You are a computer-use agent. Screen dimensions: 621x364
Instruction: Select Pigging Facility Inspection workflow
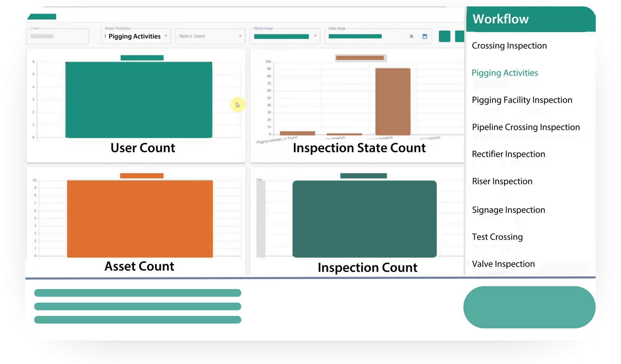coord(522,100)
